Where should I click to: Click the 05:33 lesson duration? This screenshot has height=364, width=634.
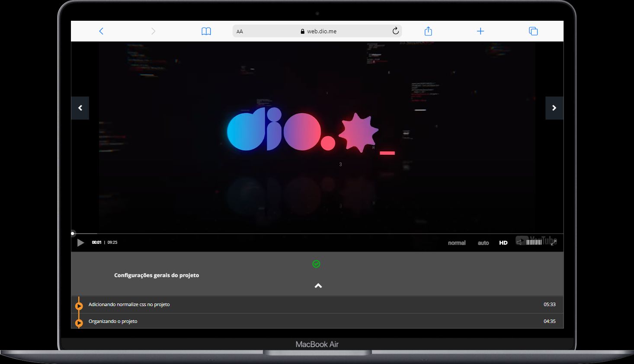tap(549, 304)
